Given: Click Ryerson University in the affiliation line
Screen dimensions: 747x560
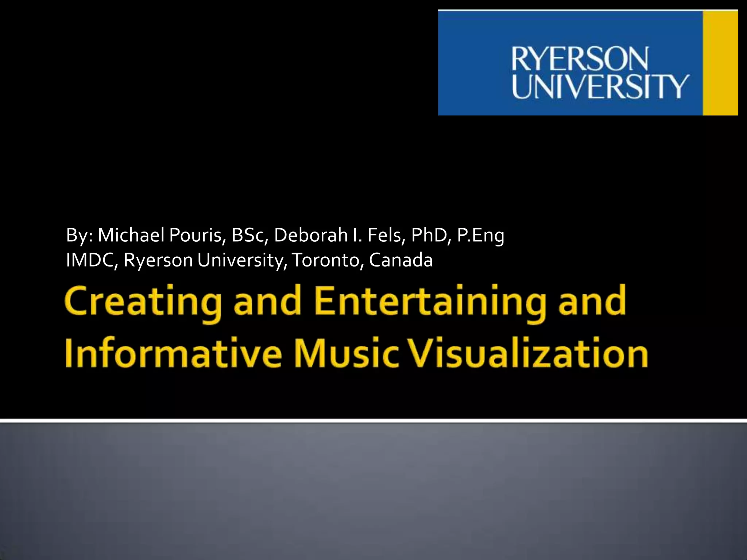Looking at the screenshot, I should coord(204,260).
